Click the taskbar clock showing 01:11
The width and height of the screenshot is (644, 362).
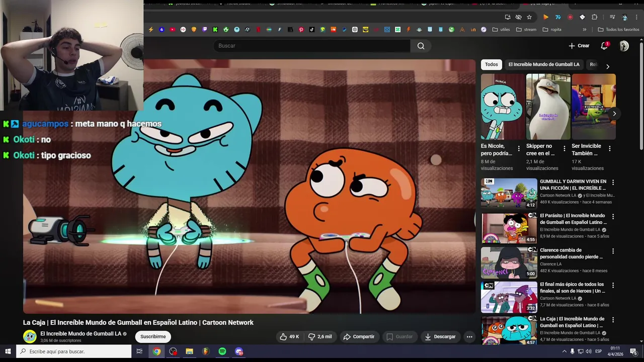pos(615,351)
